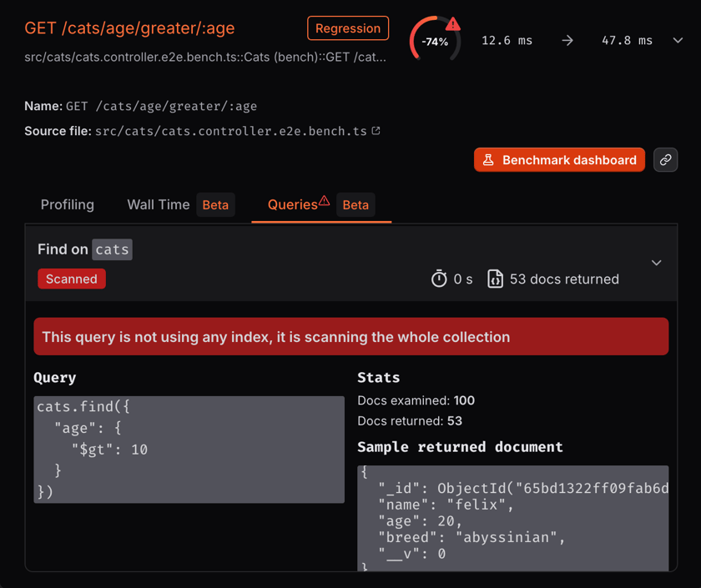Click the sample returned document code block
The image size is (701, 588).
point(512,518)
